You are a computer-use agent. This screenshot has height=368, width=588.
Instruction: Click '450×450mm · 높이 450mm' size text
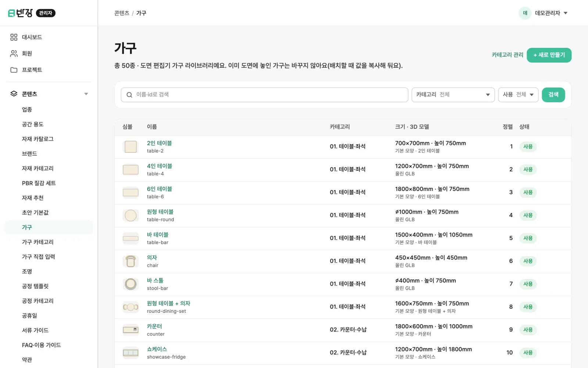[431, 258]
